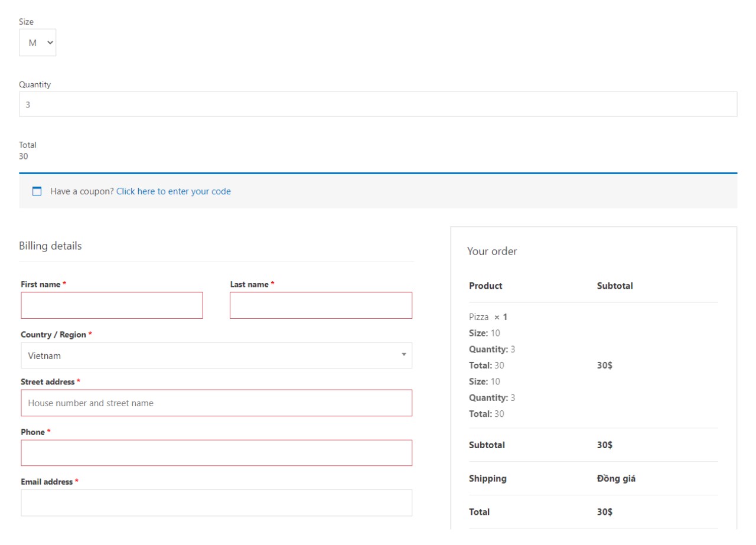Open the link "Click here to enter your code"

[174, 191]
